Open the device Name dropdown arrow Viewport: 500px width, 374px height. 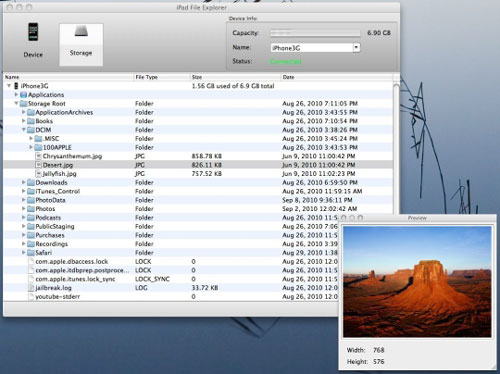[x=356, y=48]
